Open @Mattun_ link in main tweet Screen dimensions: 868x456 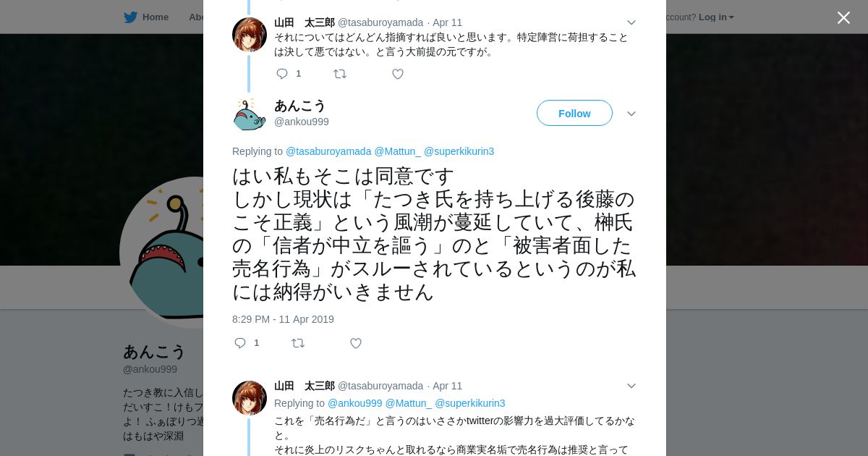tap(397, 151)
